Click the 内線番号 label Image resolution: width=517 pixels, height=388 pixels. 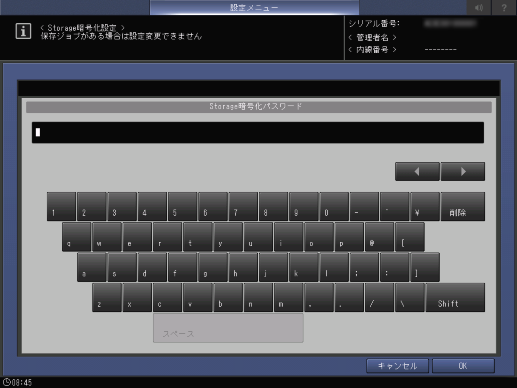click(x=372, y=50)
